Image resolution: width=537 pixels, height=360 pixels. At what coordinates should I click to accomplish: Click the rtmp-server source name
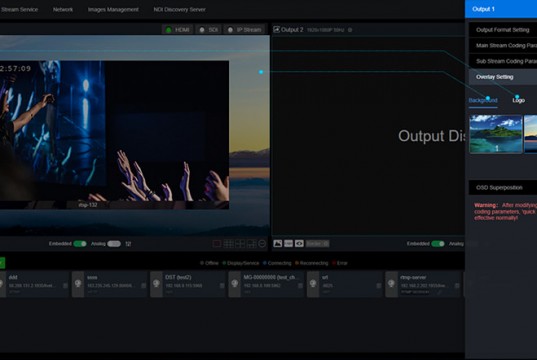[413, 277]
